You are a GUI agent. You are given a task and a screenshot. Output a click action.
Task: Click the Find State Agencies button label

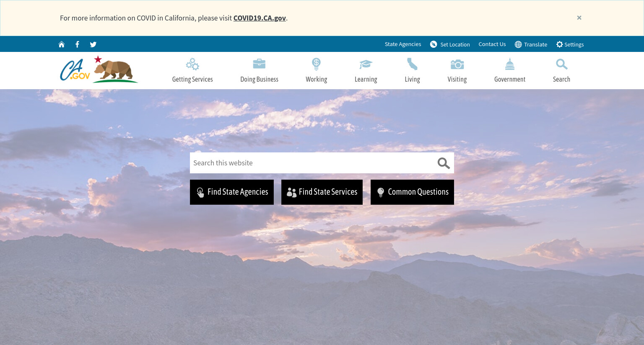[238, 192]
